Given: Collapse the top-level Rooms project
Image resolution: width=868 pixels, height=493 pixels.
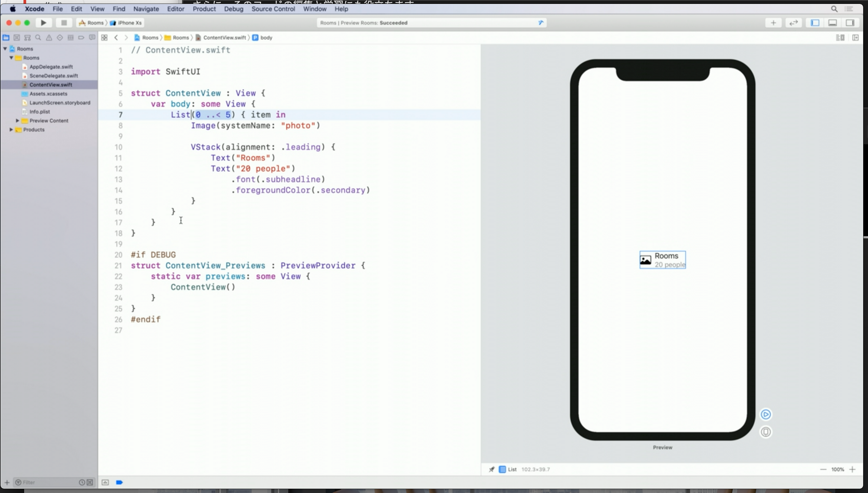Looking at the screenshot, I should pyautogui.click(x=5, y=49).
